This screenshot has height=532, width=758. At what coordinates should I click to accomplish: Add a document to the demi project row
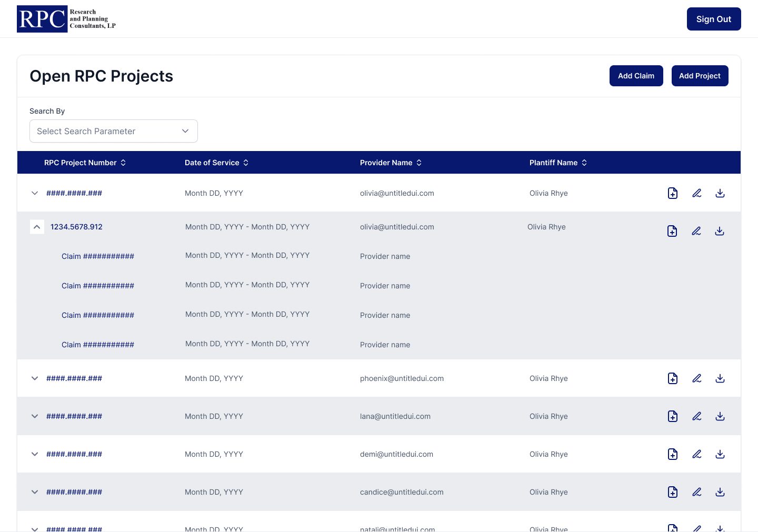point(673,454)
